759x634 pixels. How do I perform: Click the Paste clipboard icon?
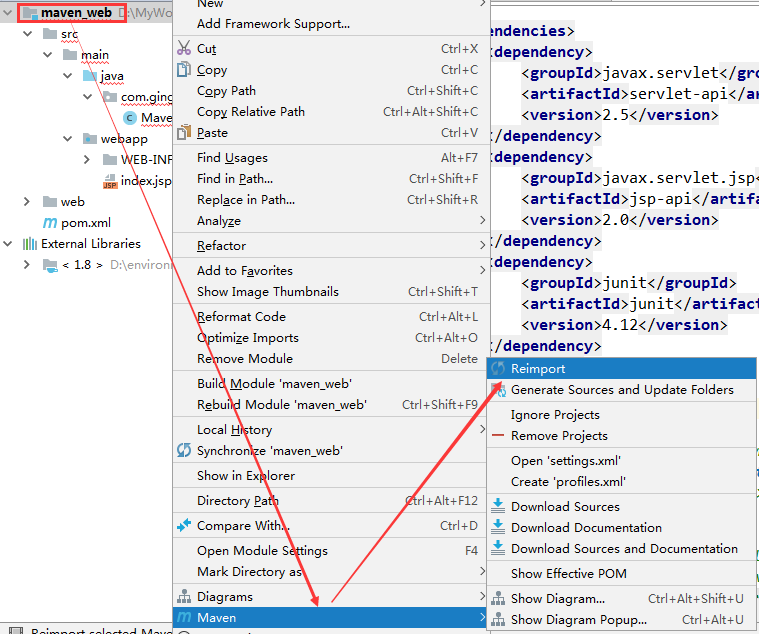click(184, 132)
